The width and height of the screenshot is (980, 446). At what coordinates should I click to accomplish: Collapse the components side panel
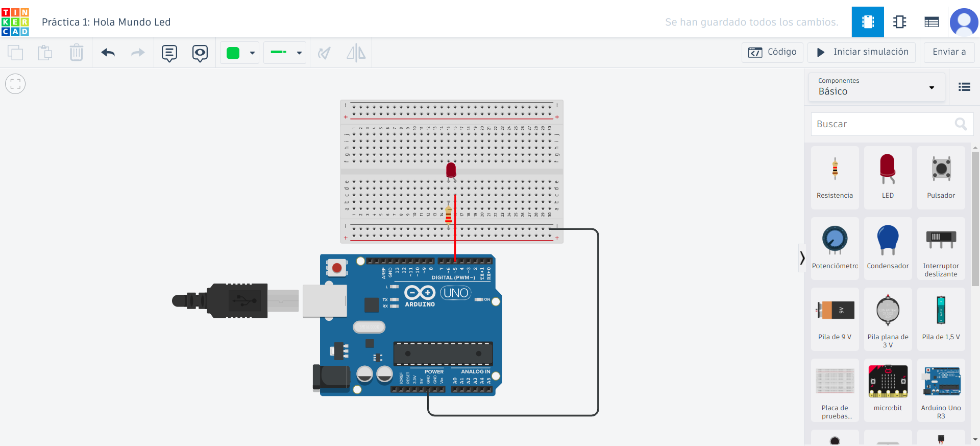point(802,258)
